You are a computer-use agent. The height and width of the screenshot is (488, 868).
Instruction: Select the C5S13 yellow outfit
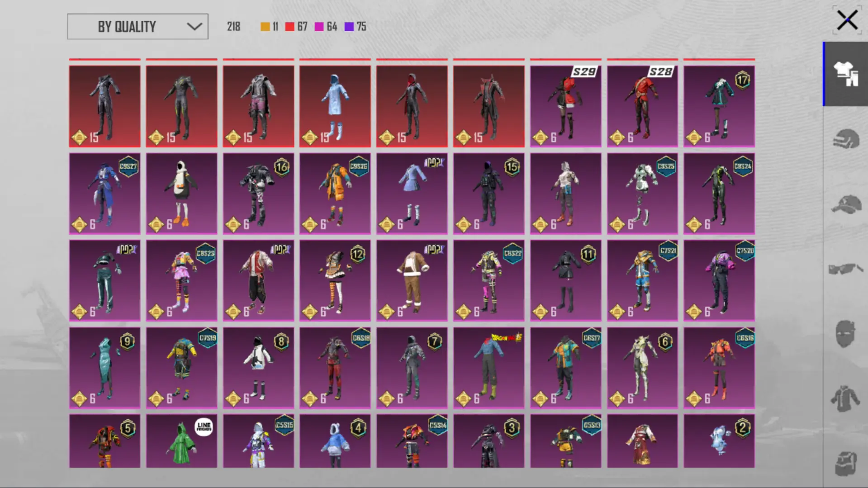[565, 441]
